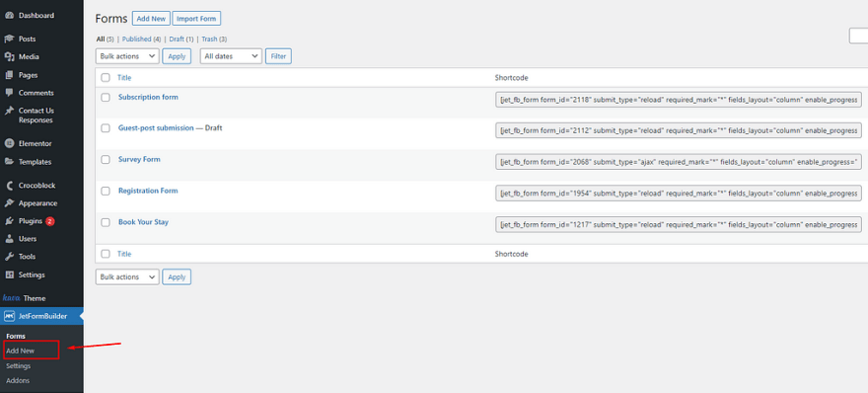Click the Plugins update count badge
The image size is (868, 393).
click(x=50, y=221)
